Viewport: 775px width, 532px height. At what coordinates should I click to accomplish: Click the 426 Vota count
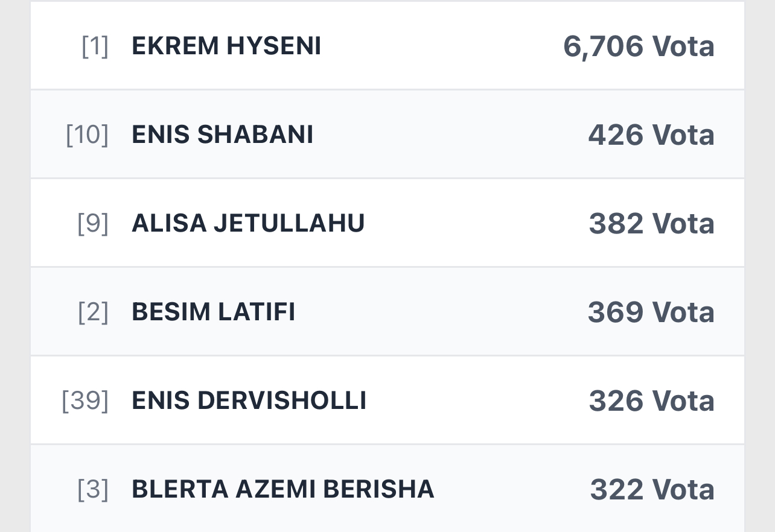tap(651, 135)
